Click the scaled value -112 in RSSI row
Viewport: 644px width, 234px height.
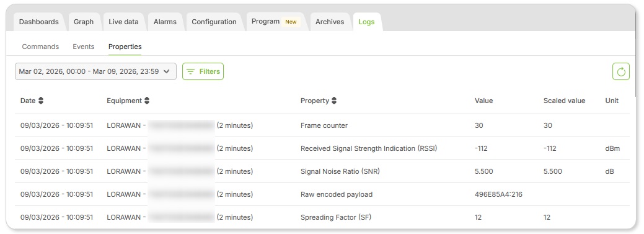pyautogui.click(x=550, y=148)
